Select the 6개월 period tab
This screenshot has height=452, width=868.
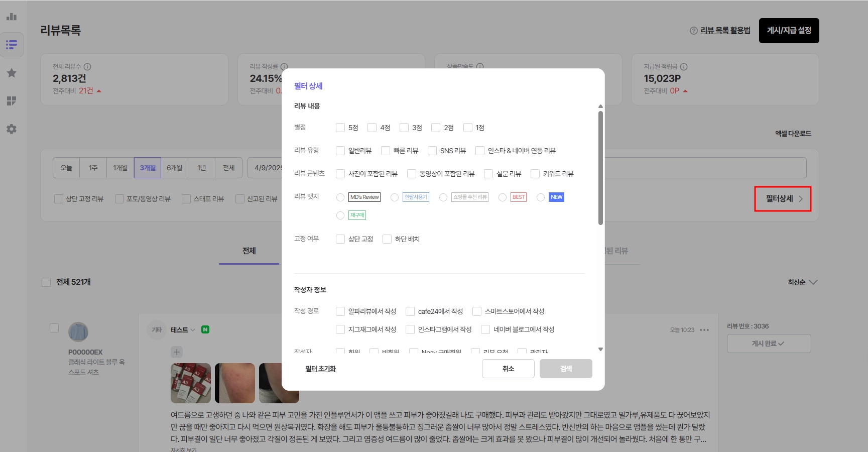tap(175, 168)
